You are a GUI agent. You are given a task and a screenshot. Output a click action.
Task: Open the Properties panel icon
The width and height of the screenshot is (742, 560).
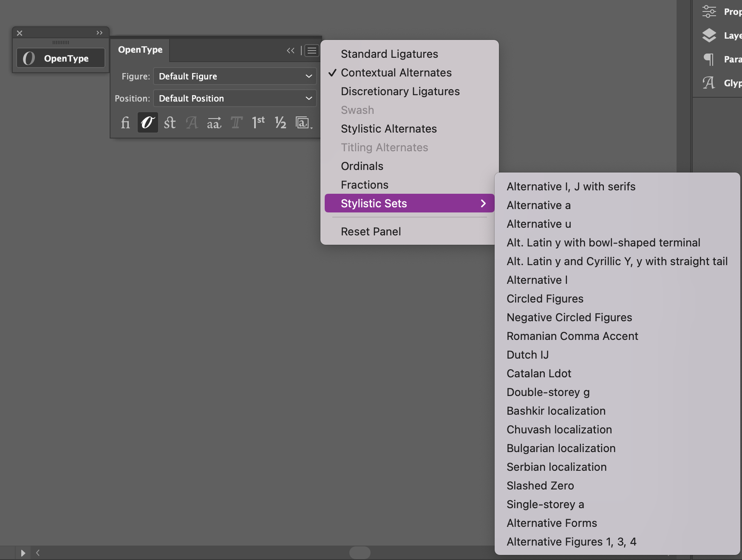click(709, 11)
